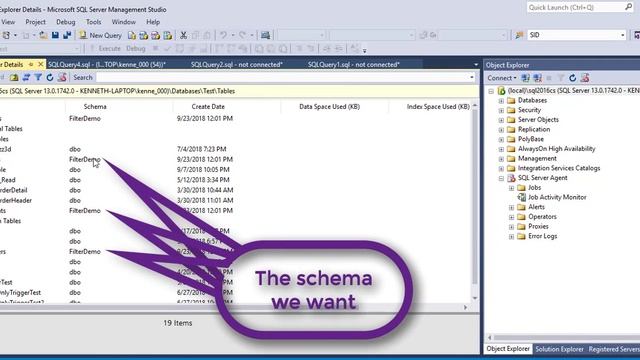Expand the Replication node
Viewport: 640px width, 360px height.
pos(501,130)
